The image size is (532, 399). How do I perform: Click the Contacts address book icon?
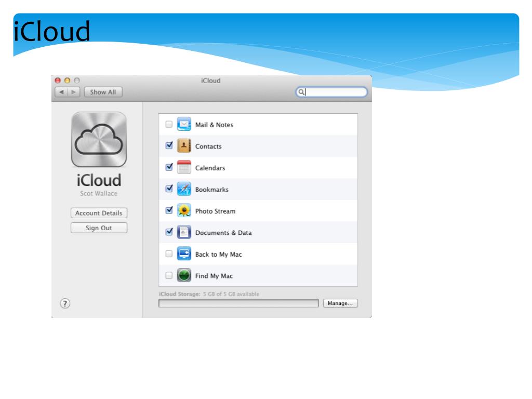click(184, 146)
